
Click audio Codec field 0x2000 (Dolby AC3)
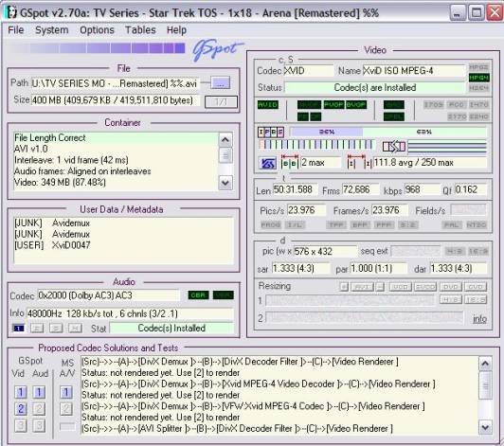tap(108, 295)
